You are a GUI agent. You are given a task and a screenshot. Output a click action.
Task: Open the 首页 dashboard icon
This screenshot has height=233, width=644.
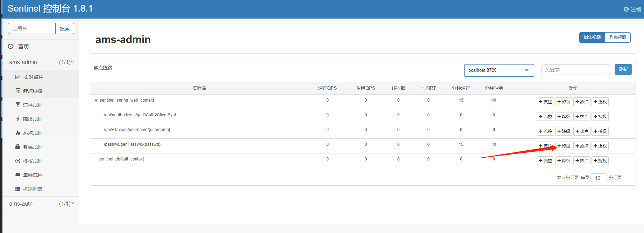pos(10,46)
